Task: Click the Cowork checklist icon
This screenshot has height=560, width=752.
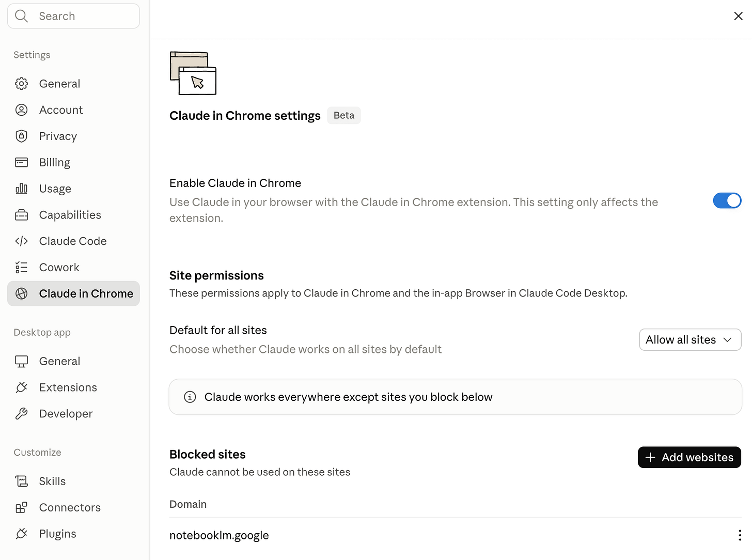Action: pos(21,267)
